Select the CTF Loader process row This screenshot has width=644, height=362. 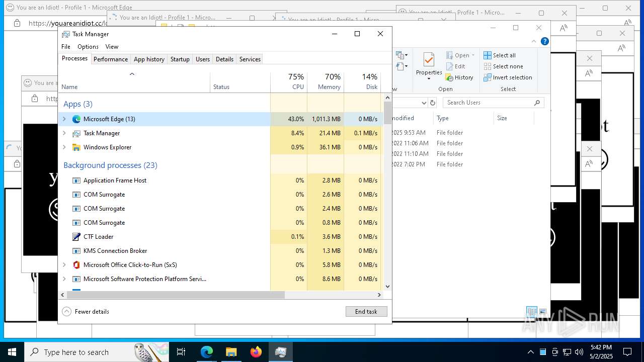click(x=220, y=237)
